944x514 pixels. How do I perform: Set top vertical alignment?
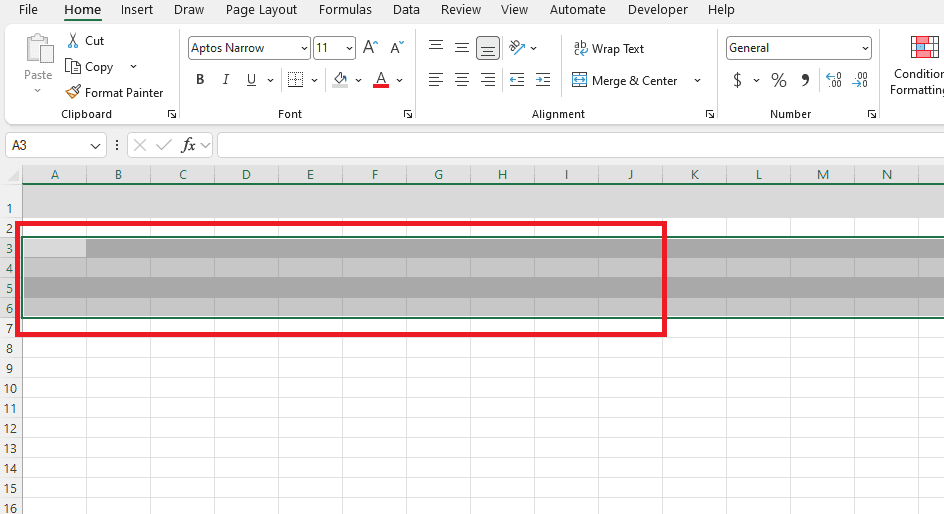tap(436, 46)
